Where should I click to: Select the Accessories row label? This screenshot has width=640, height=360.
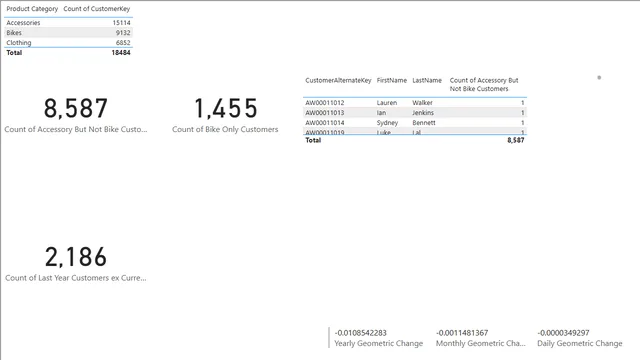click(x=23, y=23)
